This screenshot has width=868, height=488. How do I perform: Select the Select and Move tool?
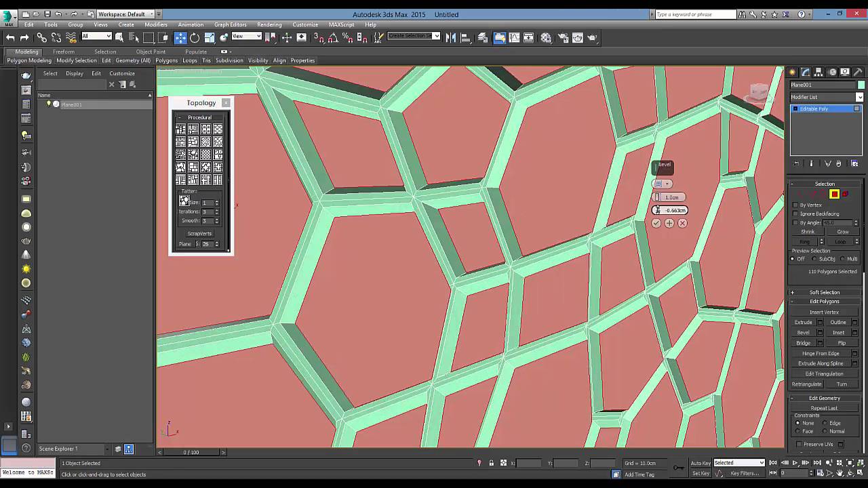(180, 38)
